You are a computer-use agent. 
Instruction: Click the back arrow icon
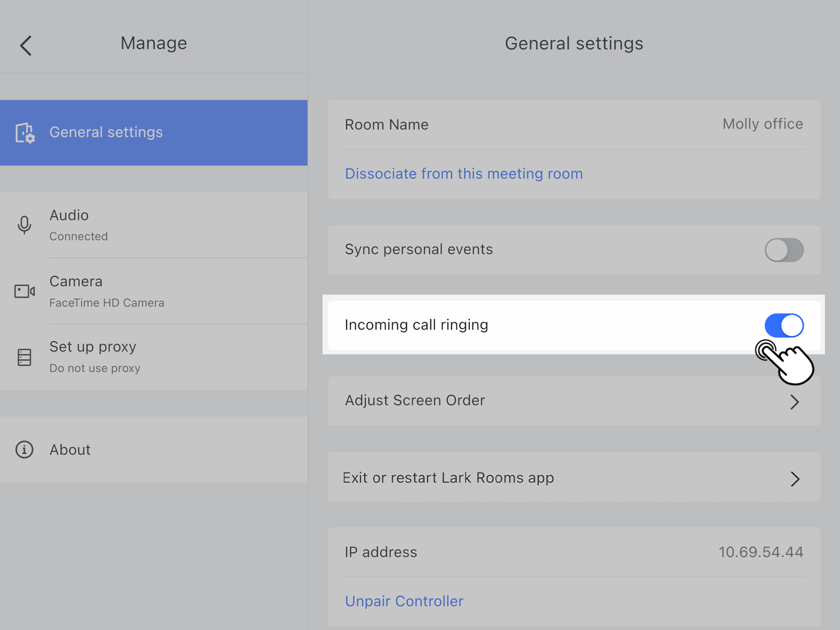pyautogui.click(x=26, y=45)
